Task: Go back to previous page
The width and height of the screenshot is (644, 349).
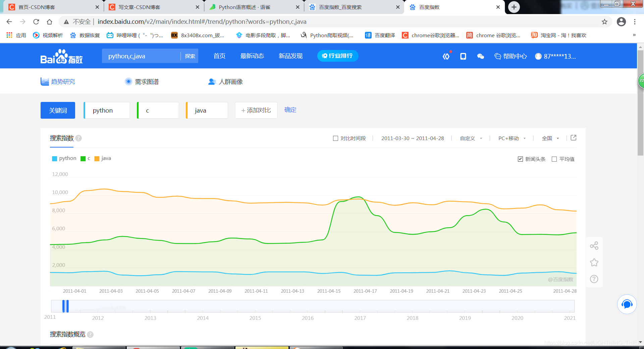Action: coord(9,22)
